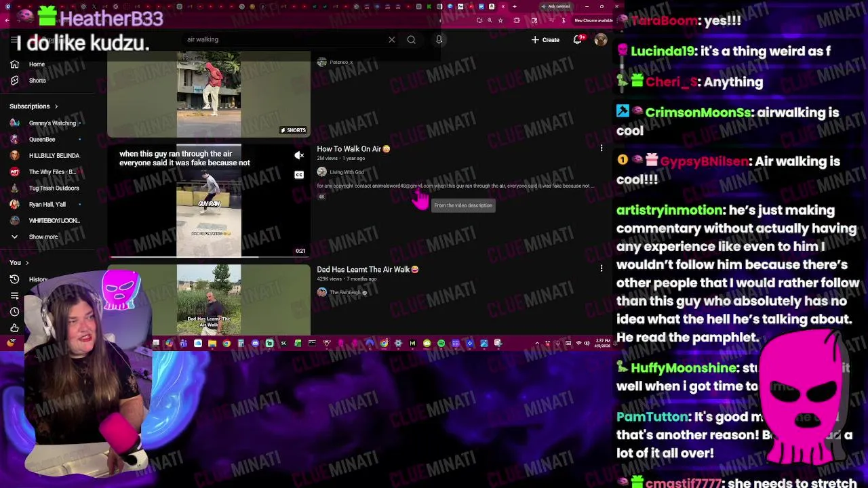The height and width of the screenshot is (488, 868).
Task: Open the YouTube hamburger guide menu
Action: click(x=14, y=40)
